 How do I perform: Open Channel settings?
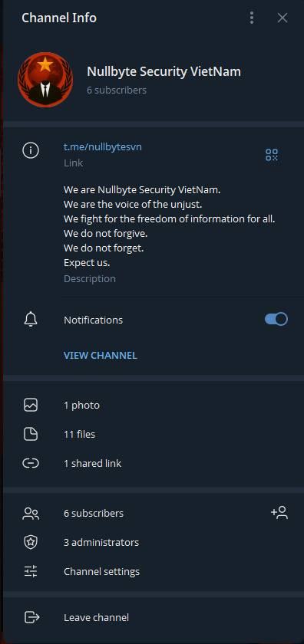point(154,571)
